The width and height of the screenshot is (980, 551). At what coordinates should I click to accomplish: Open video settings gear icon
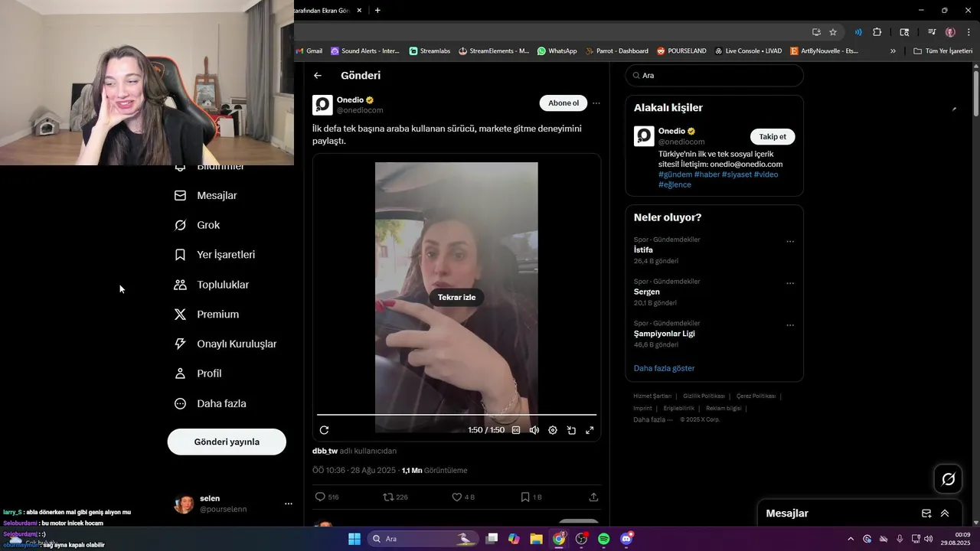coord(553,430)
